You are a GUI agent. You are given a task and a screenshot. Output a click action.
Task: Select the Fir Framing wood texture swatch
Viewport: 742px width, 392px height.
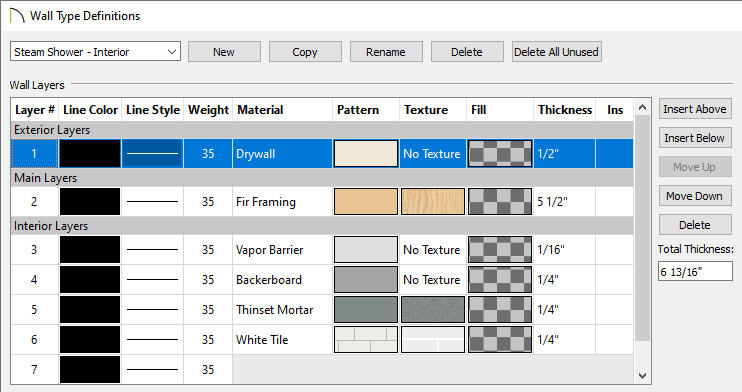433,202
